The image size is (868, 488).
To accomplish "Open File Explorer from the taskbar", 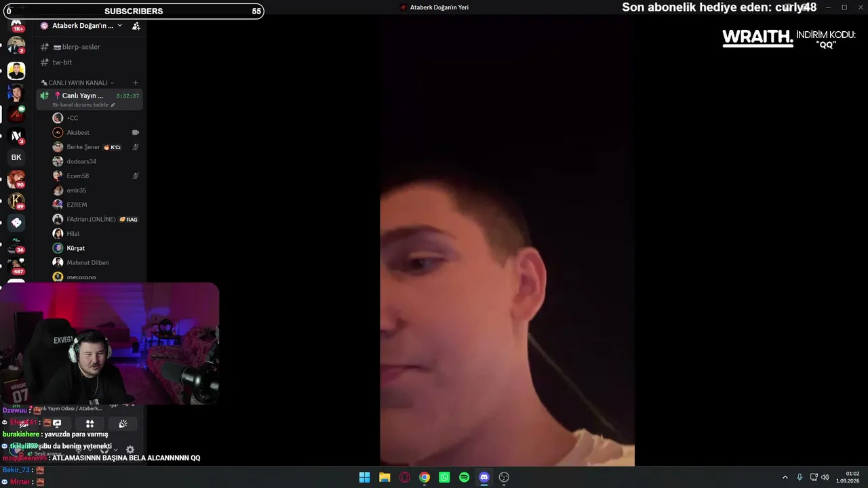I will (x=384, y=477).
